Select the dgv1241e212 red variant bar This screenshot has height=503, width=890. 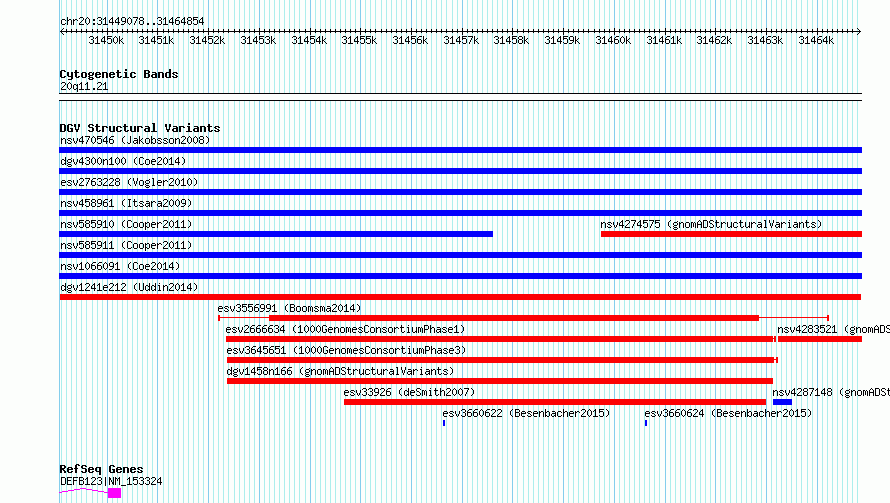[460, 297]
